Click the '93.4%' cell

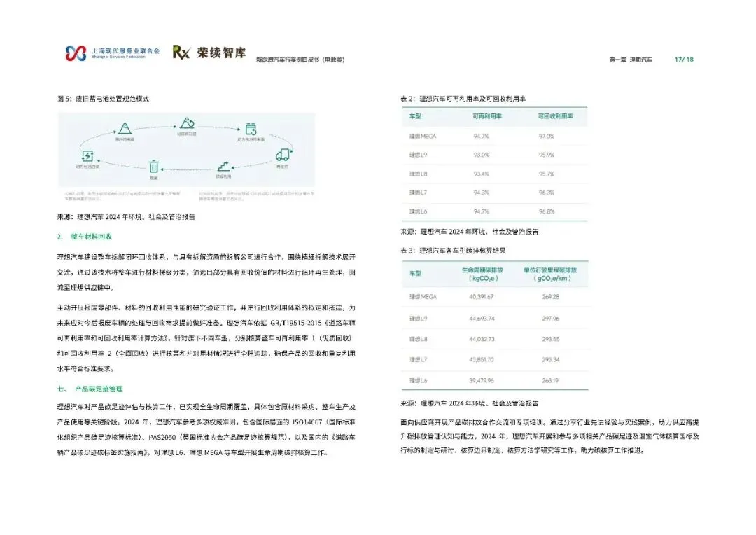click(481, 174)
